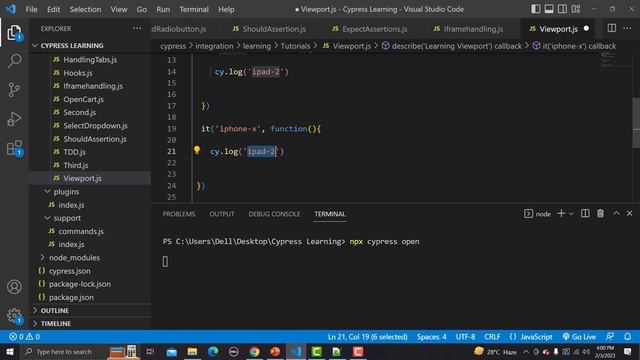
Task: Open File Explorer from taskbar
Action: point(192,351)
